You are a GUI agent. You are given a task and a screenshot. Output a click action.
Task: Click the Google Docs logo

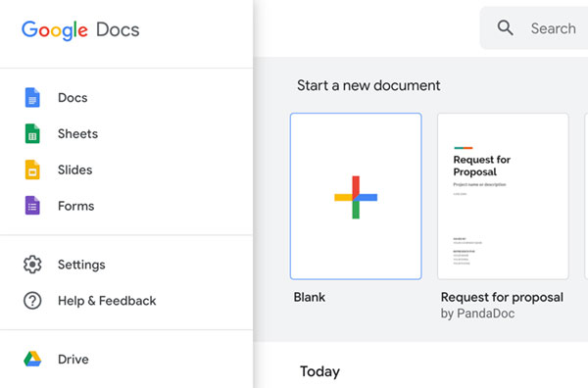click(x=80, y=30)
